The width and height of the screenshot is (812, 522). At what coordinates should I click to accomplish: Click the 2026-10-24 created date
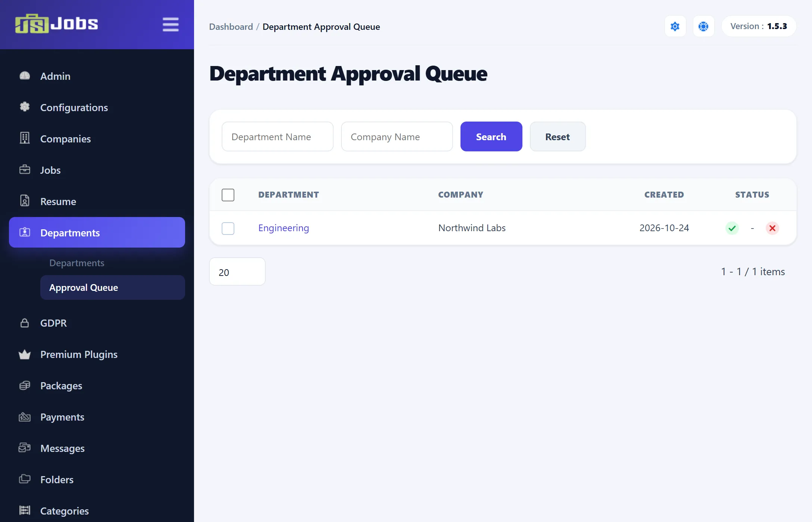tap(664, 228)
